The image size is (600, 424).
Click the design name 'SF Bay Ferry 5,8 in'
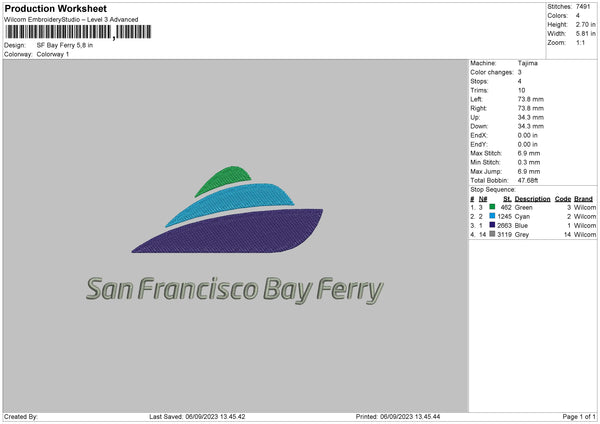point(65,45)
